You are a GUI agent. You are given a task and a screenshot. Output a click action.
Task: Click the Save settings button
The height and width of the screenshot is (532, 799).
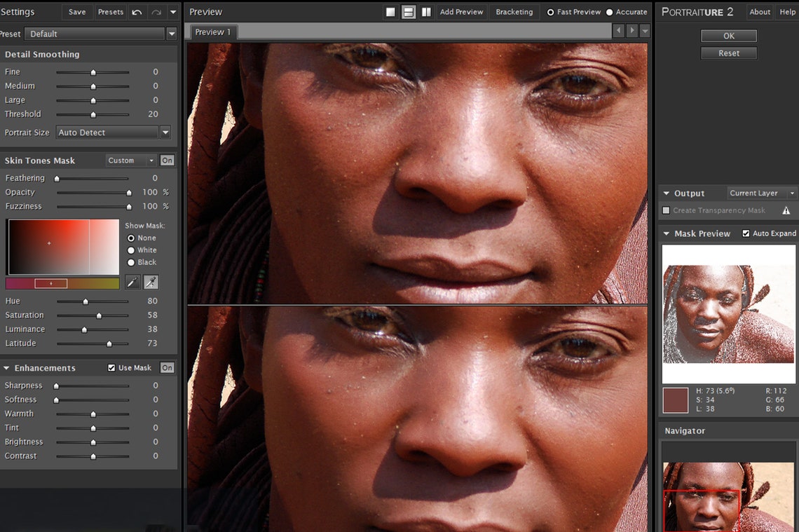pyautogui.click(x=77, y=12)
